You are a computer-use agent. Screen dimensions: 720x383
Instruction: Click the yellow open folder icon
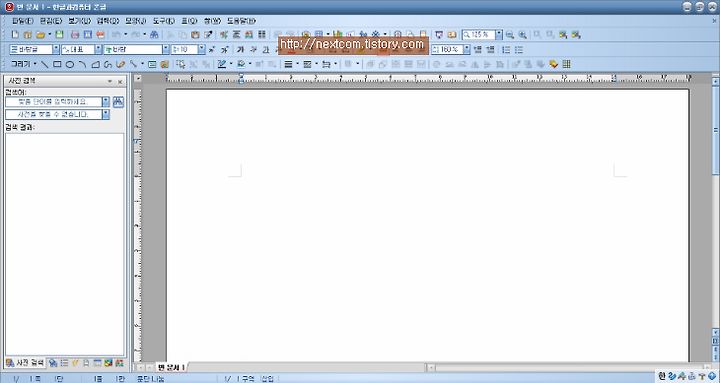[x=40, y=34]
